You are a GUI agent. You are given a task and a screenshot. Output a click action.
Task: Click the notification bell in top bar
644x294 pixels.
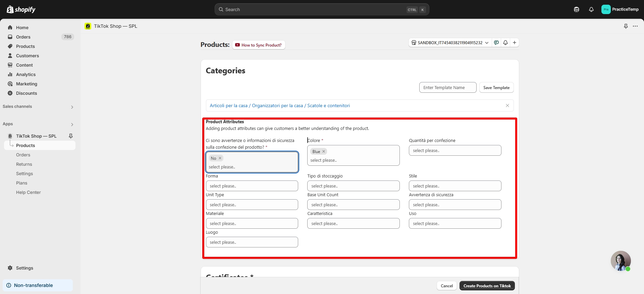(591, 9)
